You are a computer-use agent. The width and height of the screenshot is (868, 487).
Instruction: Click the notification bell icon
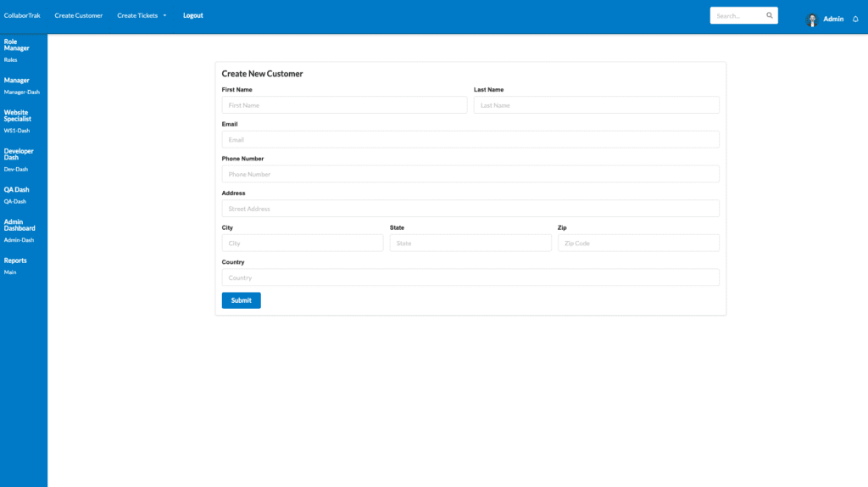pyautogui.click(x=855, y=19)
